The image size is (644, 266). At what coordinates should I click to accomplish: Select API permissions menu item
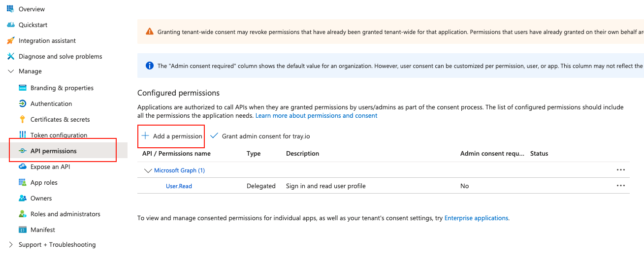(x=54, y=151)
